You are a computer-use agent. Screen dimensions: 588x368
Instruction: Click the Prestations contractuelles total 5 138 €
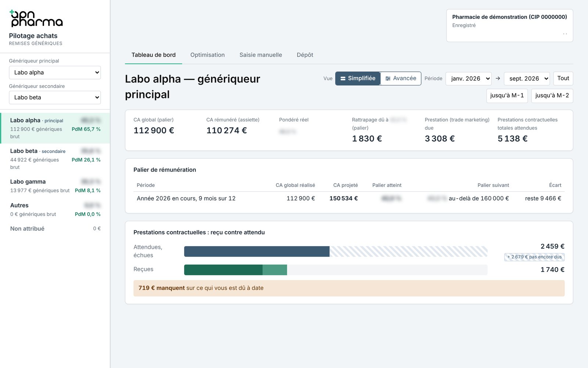512,139
